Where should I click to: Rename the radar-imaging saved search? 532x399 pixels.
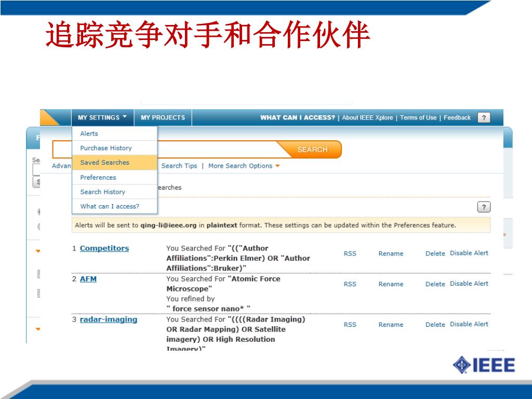click(x=391, y=325)
